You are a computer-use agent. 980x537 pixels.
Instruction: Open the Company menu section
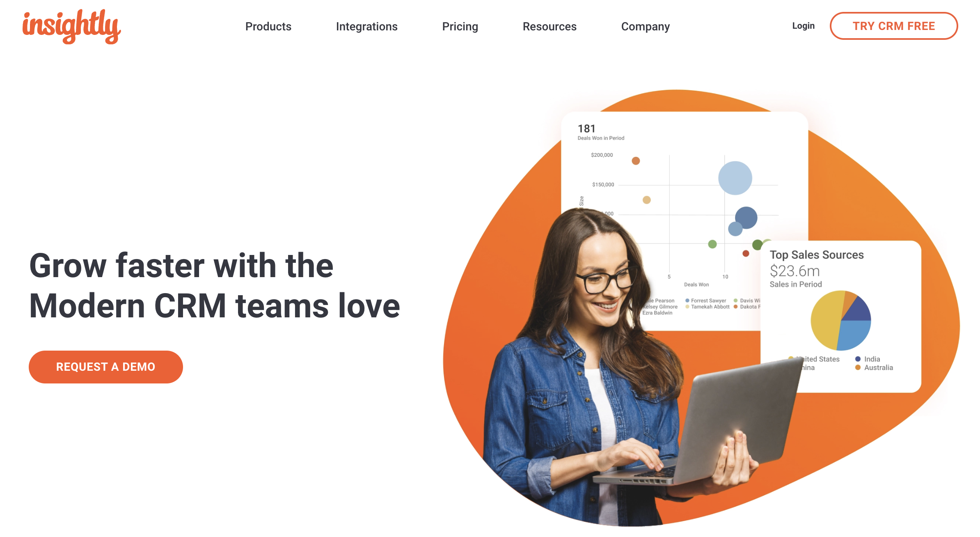coord(646,26)
